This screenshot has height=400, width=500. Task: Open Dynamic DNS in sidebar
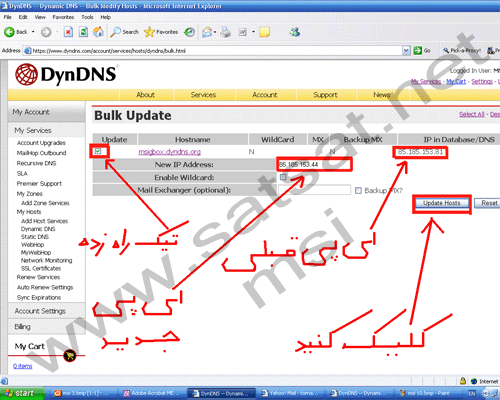(38, 229)
